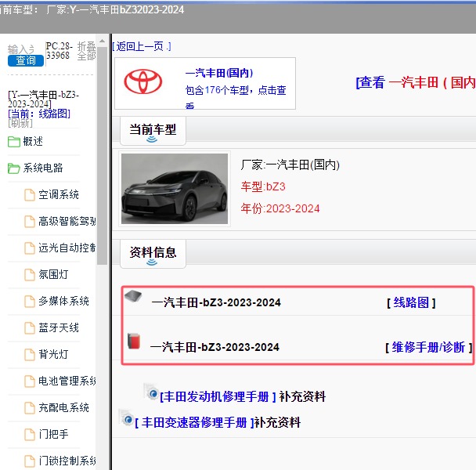
Task: Click the first 一汽丰田-bZ3-2023-2024 row title
Action: coord(216,302)
